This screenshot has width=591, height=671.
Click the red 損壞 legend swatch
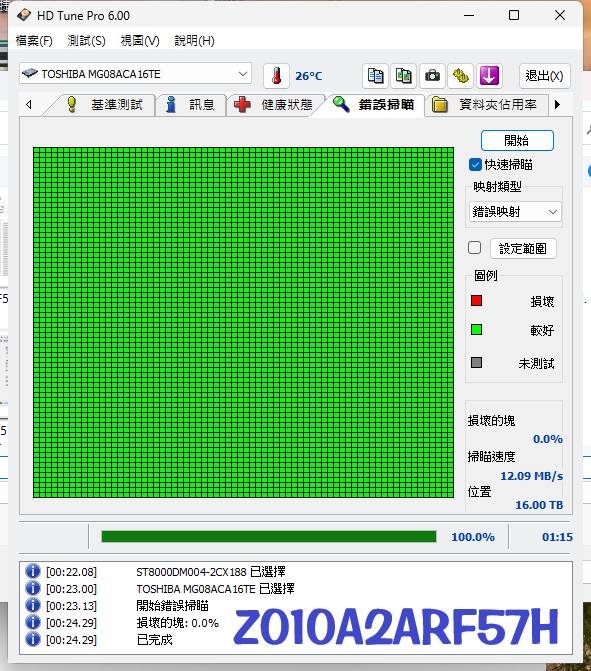476,300
